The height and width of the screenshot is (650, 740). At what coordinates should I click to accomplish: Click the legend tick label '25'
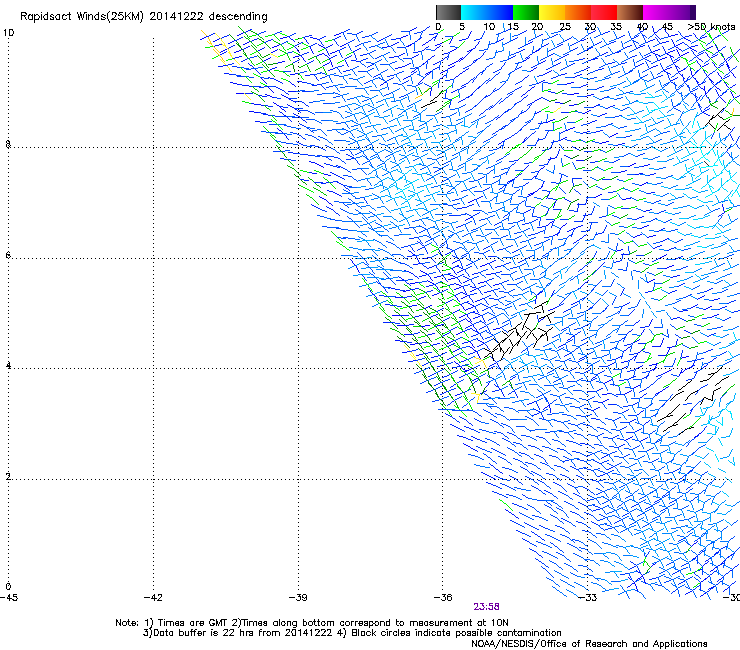point(565,27)
